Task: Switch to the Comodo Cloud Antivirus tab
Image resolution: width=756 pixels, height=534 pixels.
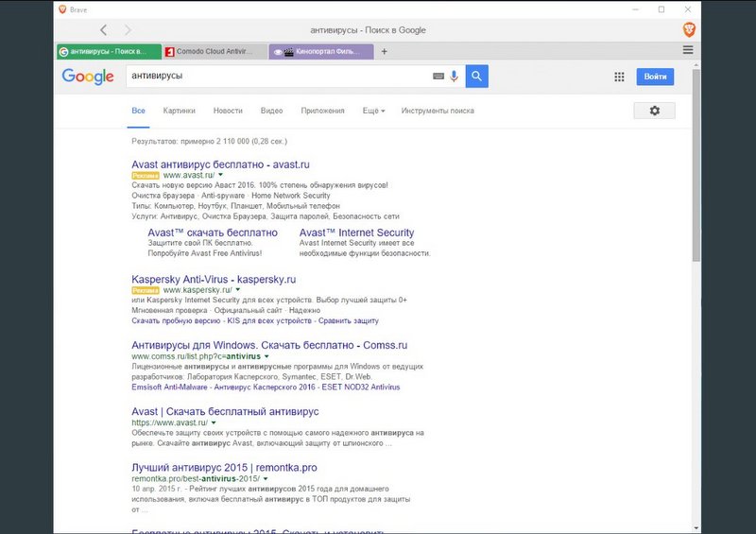Action: coord(215,52)
